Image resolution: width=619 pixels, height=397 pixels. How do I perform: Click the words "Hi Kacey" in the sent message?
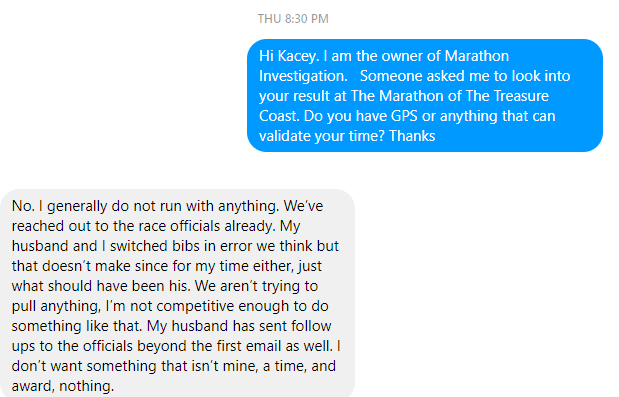coord(287,56)
